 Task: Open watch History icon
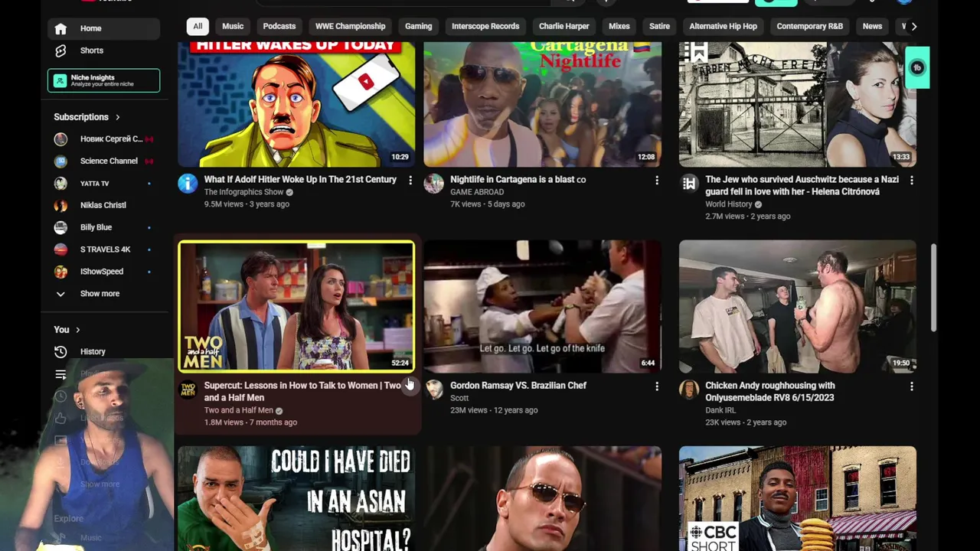60,351
